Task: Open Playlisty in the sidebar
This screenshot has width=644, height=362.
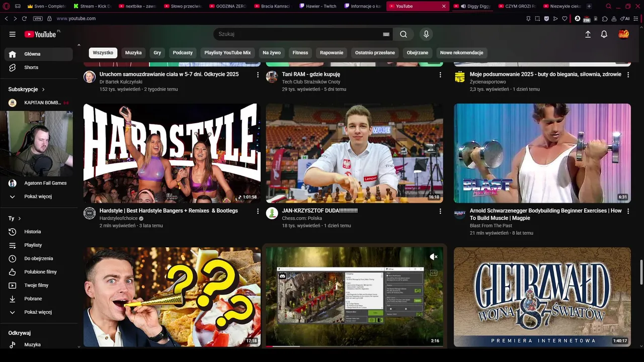Action: [x=38, y=245]
